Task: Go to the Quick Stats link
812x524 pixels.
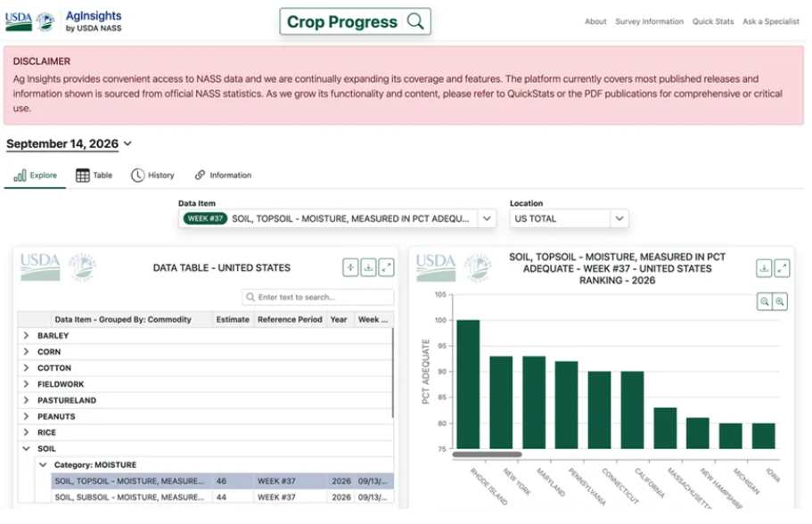Action: point(713,21)
